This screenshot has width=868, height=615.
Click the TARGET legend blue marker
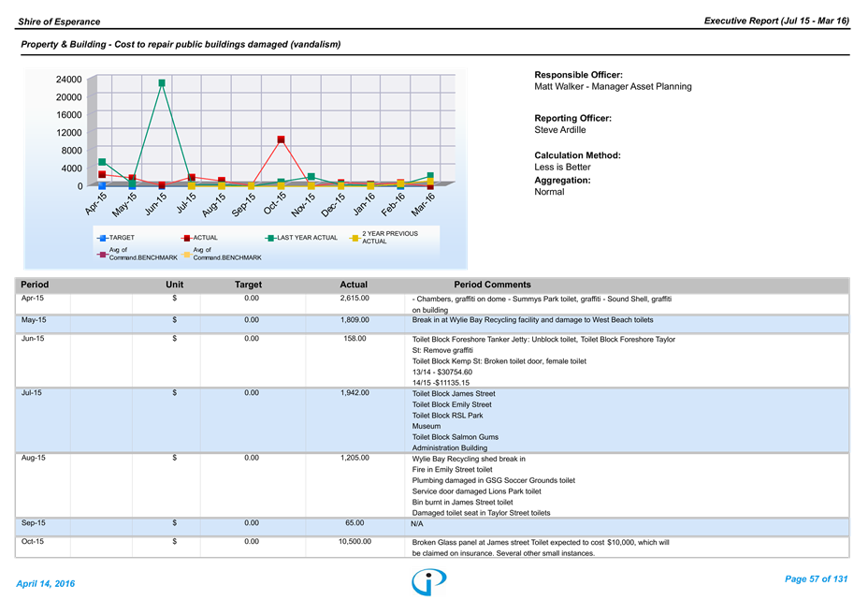(102, 238)
